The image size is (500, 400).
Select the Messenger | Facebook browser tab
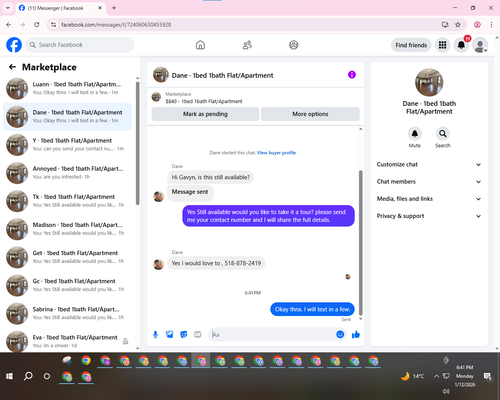(x=61, y=8)
